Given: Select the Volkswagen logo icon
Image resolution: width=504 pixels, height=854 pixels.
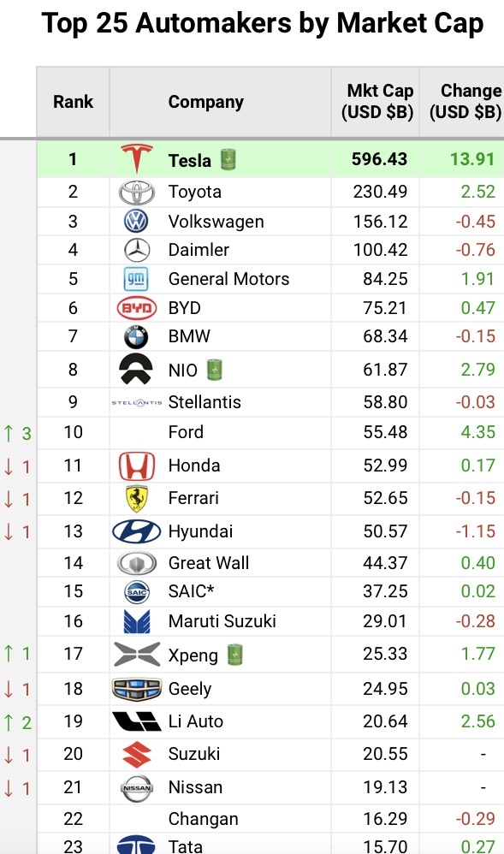Looking at the screenshot, I should pyautogui.click(x=136, y=222).
